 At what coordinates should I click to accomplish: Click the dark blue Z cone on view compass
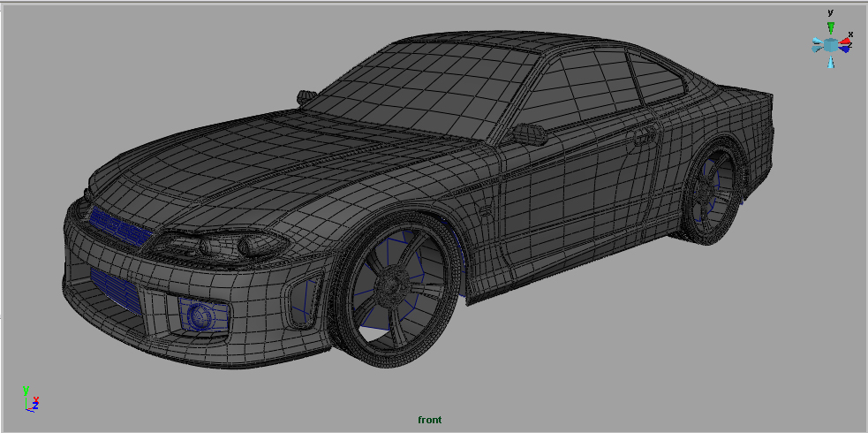[843, 49]
